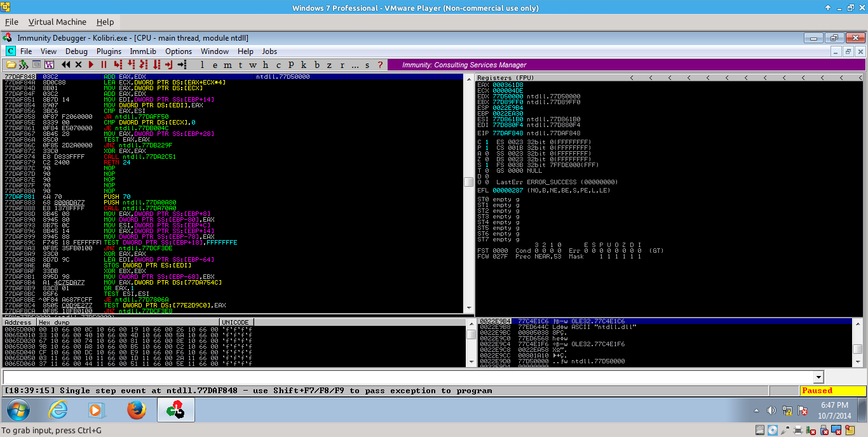Click the Execute till return icon
Screen dimensions: 868x437
168,65
